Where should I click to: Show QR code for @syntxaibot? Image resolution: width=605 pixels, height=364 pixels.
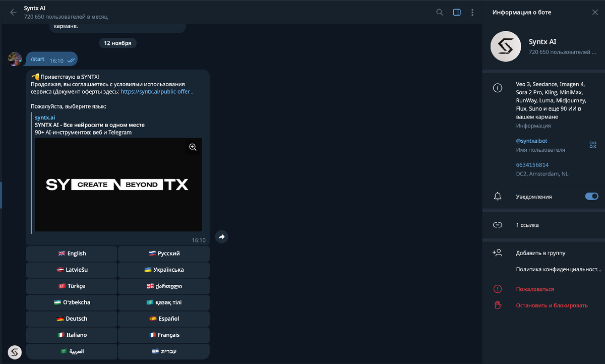point(593,145)
